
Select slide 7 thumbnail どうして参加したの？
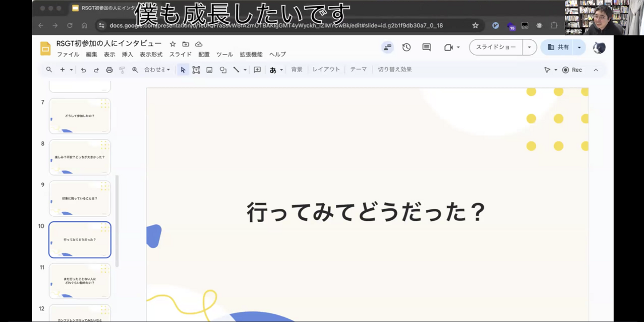(x=80, y=116)
